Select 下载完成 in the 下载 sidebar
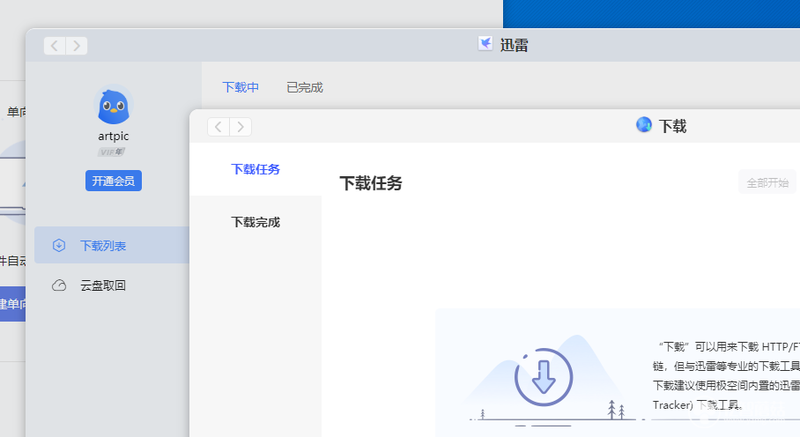Screen dimensions: 800x437 point(256,222)
